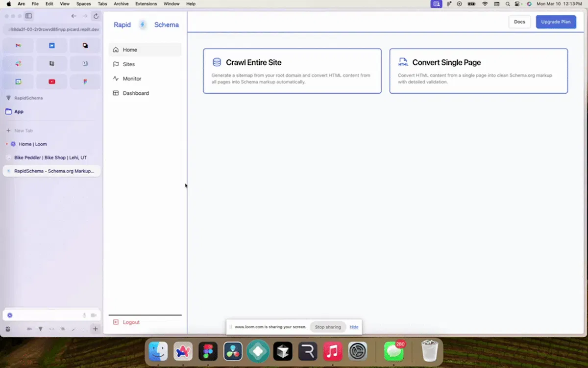The width and height of the screenshot is (588, 368).
Task: Click the Home house icon in navigation
Action: coord(116,50)
